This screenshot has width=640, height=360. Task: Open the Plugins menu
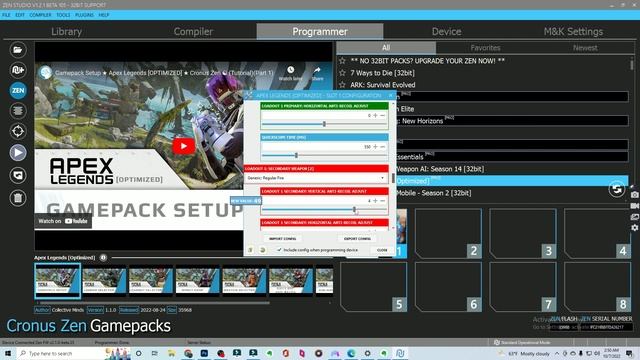84,15
